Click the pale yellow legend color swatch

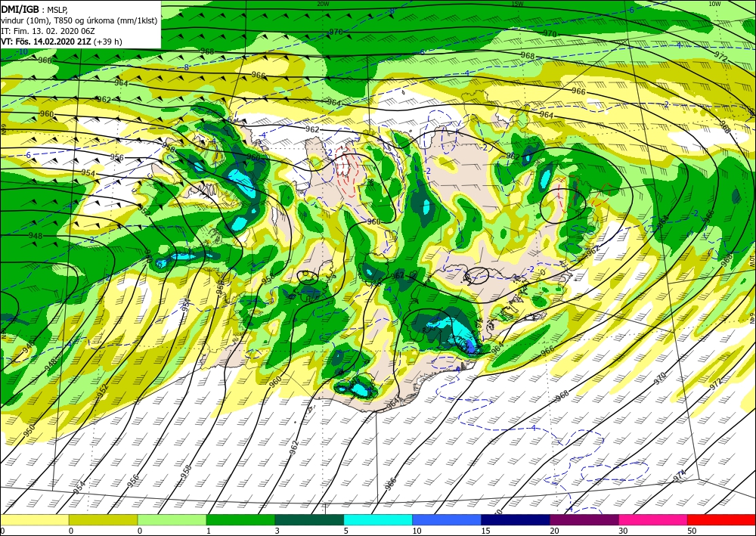[34, 519]
